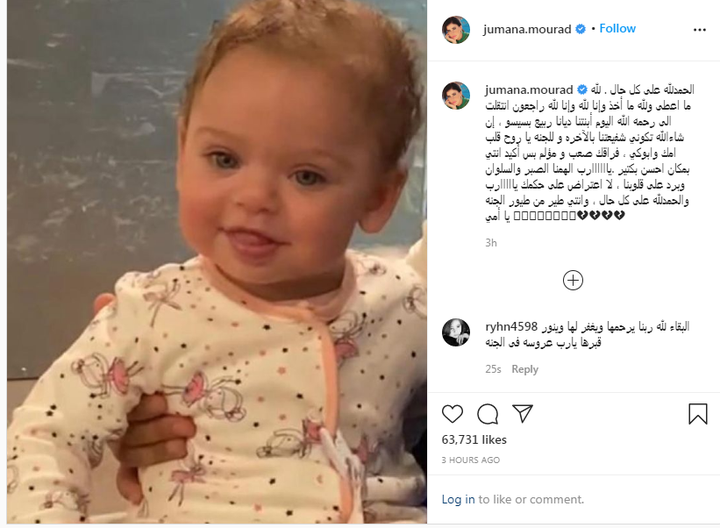This screenshot has width=720, height=528.
Task: Like the post with the heart icon
Action: pos(452,414)
